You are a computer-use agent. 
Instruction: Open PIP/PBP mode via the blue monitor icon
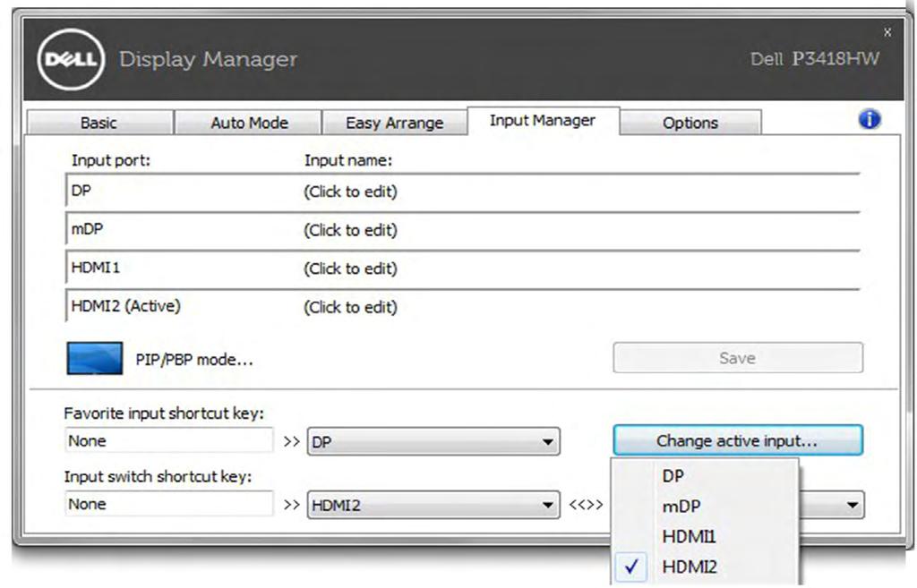[95, 358]
